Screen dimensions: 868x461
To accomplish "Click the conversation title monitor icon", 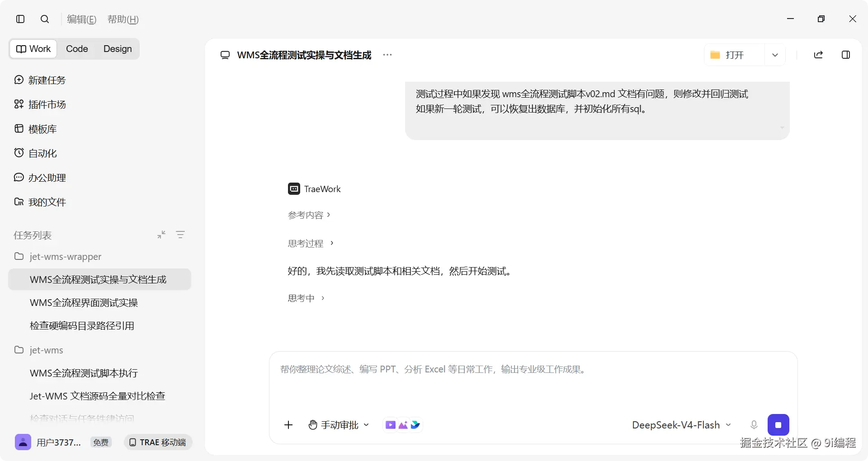I will tap(225, 55).
